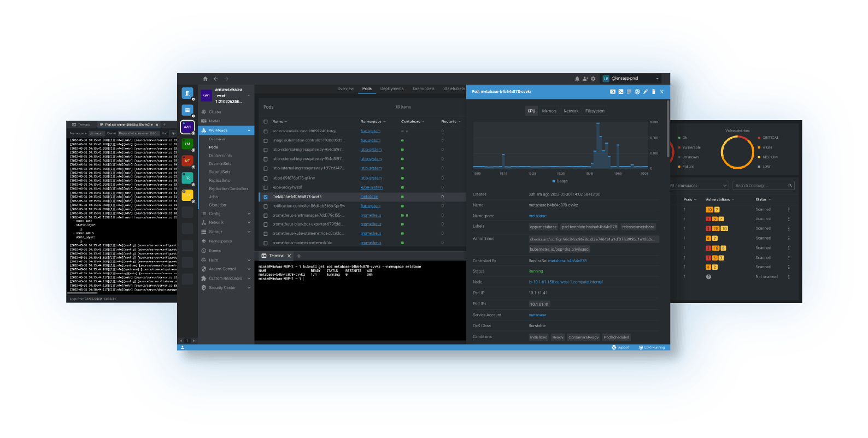
Task: Expand the Helm section in sidebar
Action: coord(249,260)
